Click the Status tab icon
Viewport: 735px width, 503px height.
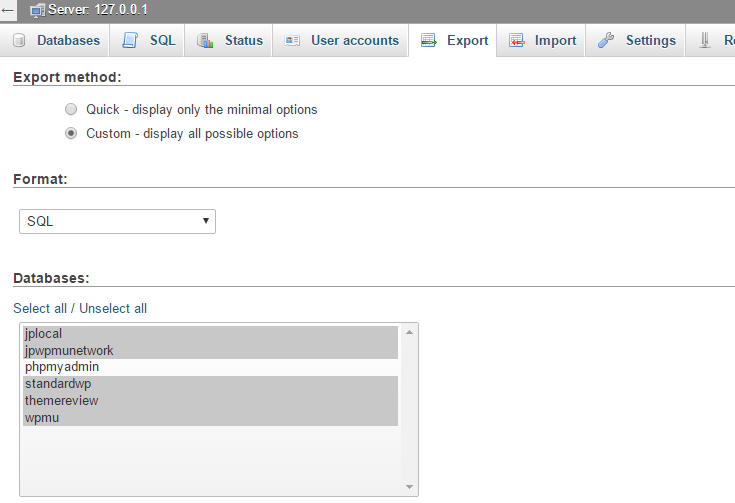pyautogui.click(x=205, y=41)
